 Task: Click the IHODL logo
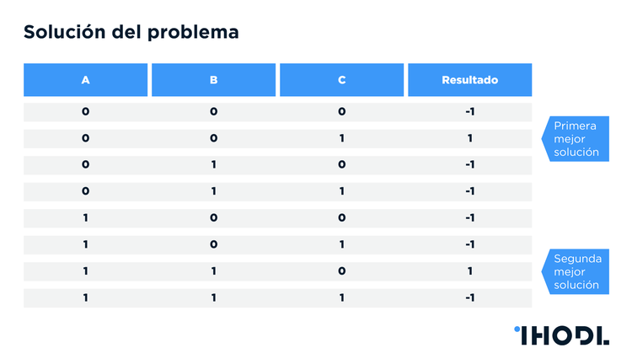560,335
